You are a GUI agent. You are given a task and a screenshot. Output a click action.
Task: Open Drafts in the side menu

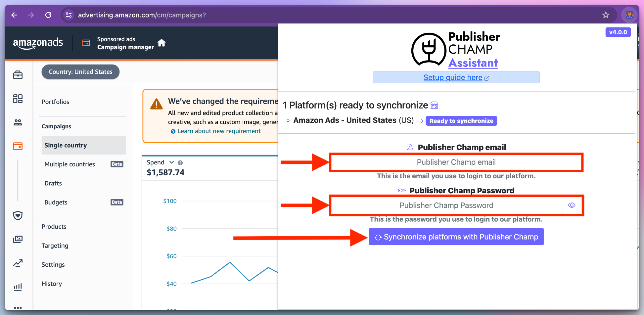click(53, 183)
